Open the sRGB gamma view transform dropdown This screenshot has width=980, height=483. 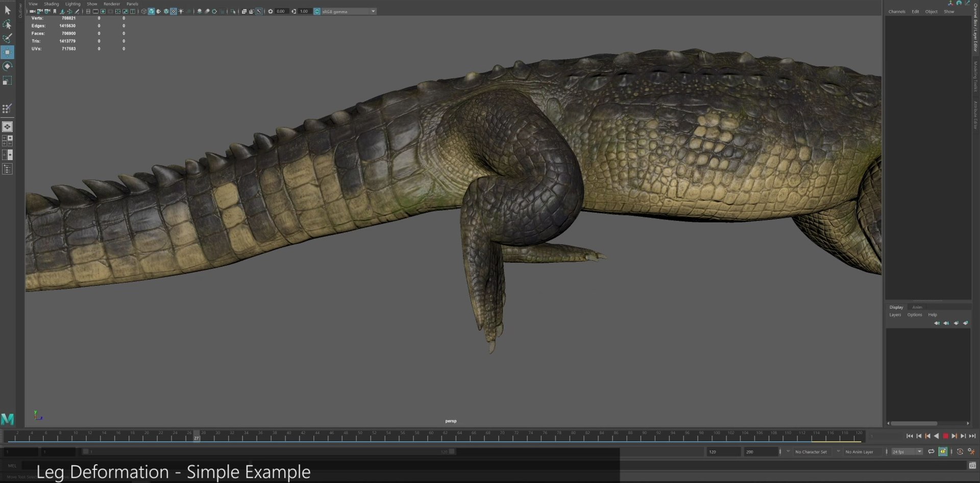point(349,11)
